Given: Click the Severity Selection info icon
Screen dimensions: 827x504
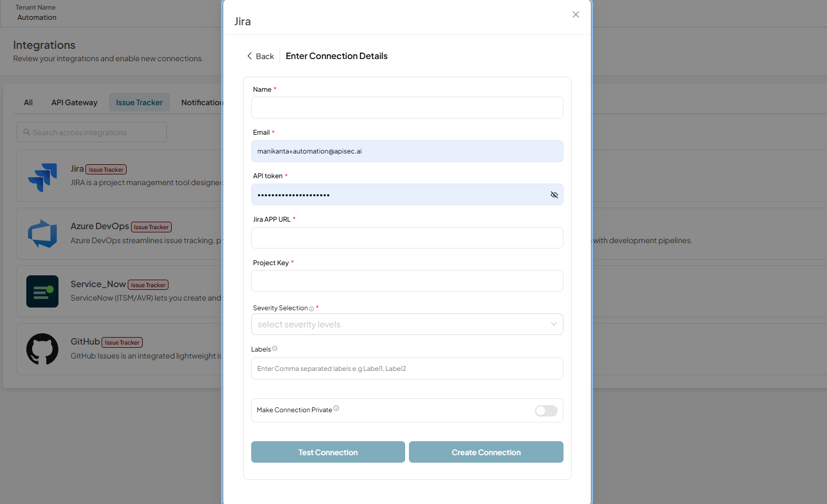Looking at the screenshot, I should [x=311, y=309].
